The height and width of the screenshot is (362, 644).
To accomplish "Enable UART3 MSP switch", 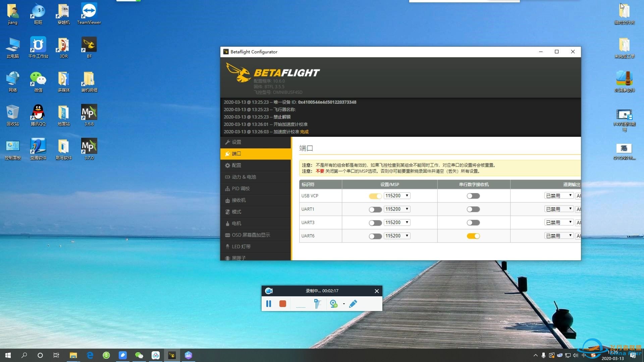I will (x=375, y=223).
